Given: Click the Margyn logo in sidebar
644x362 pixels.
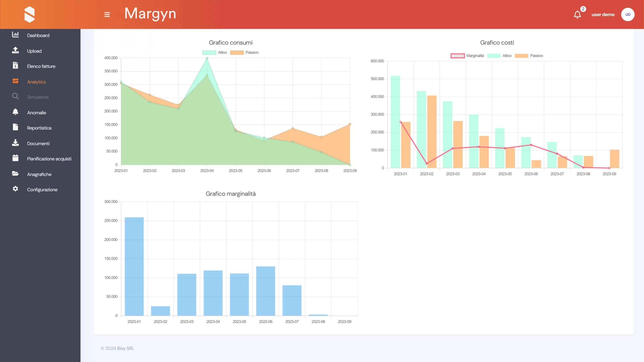Looking at the screenshot, I should click(x=29, y=14).
